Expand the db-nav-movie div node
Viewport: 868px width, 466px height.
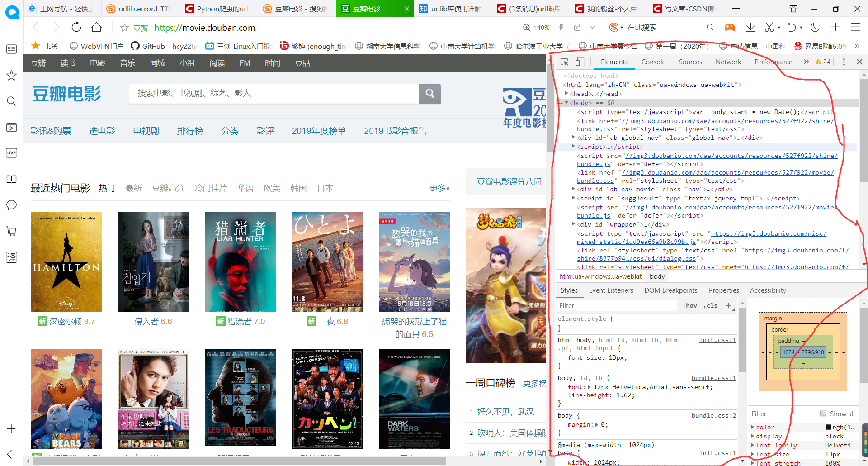click(573, 189)
